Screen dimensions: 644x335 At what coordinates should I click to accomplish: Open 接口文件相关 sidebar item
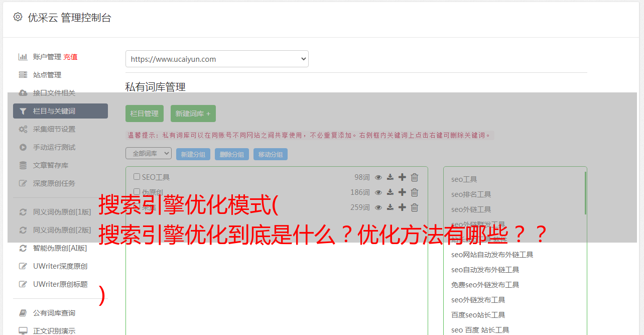[x=54, y=93]
